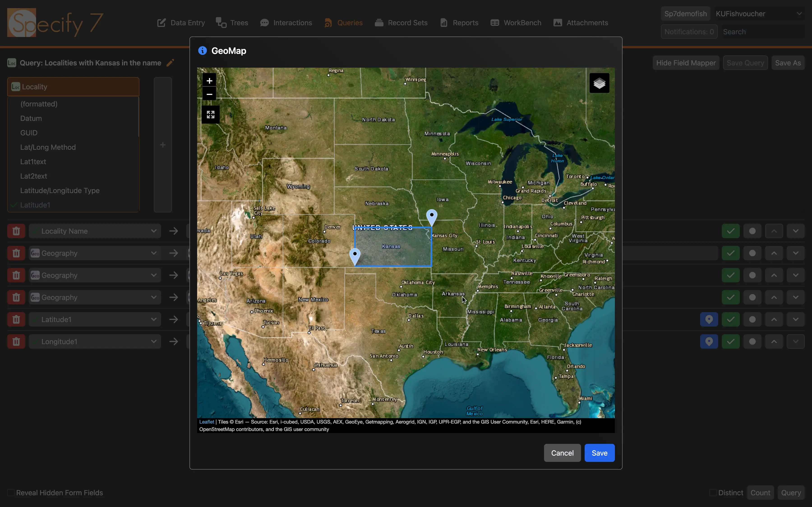Check the Distinct option
The image size is (812, 507).
[x=713, y=493]
